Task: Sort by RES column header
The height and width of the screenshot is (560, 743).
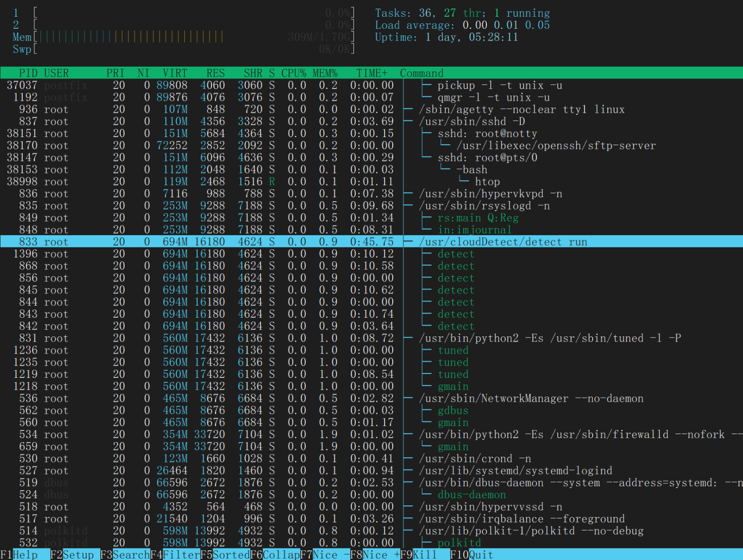Action: (x=216, y=73)
